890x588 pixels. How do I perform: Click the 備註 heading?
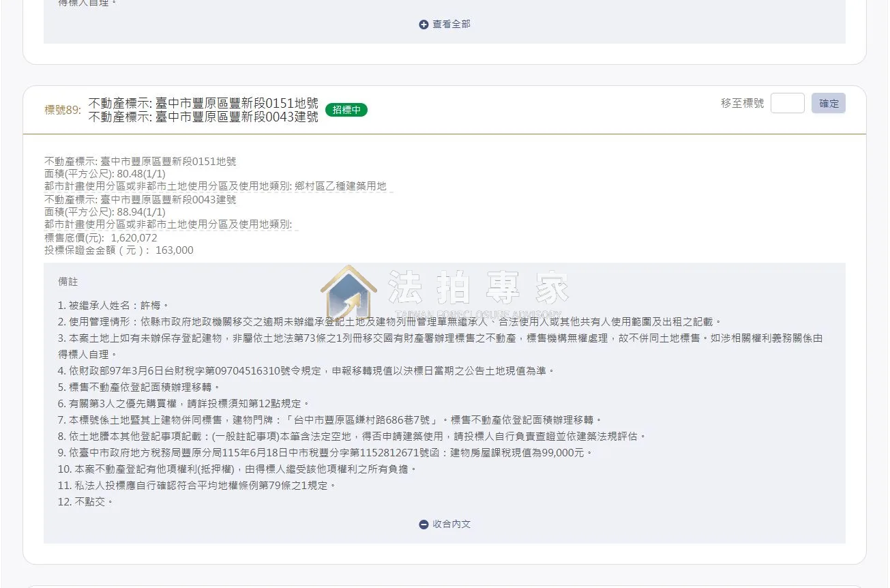(x=68, y=282)
